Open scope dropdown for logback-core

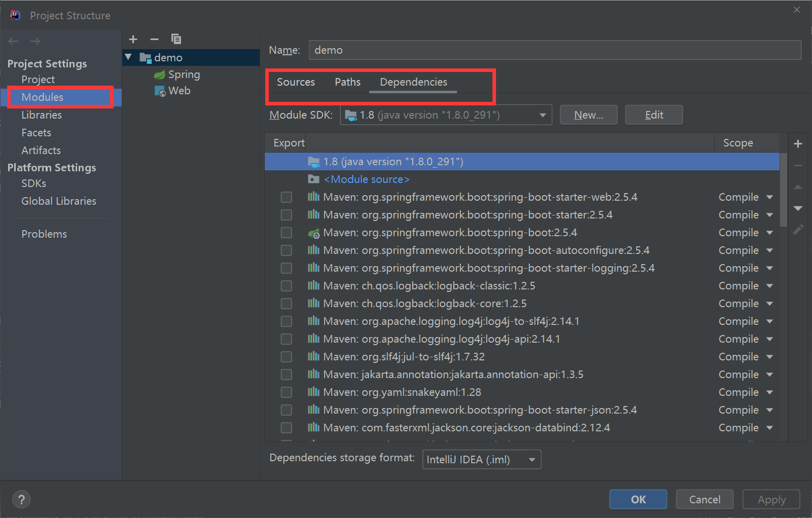point(769,304)
